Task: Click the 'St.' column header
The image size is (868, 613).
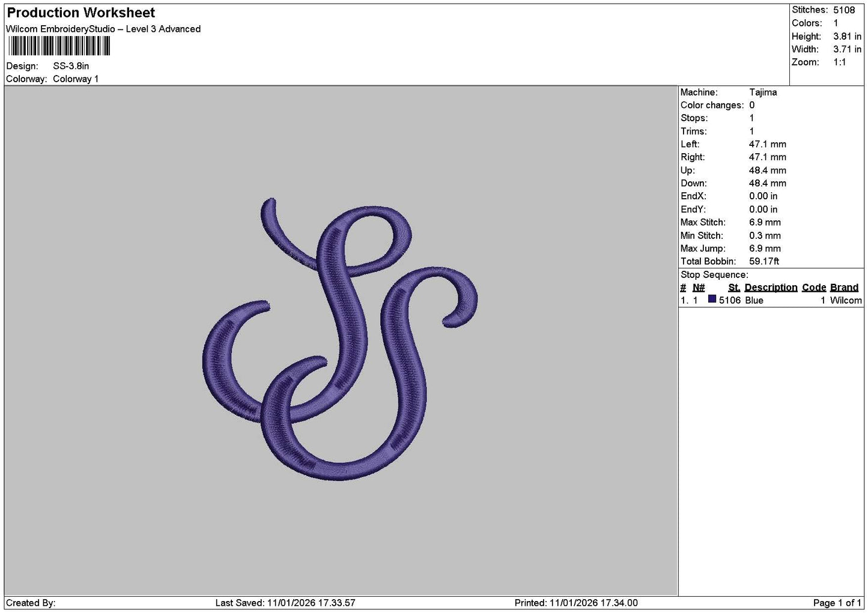Action: pyautogui.click(x=734, y=288)
